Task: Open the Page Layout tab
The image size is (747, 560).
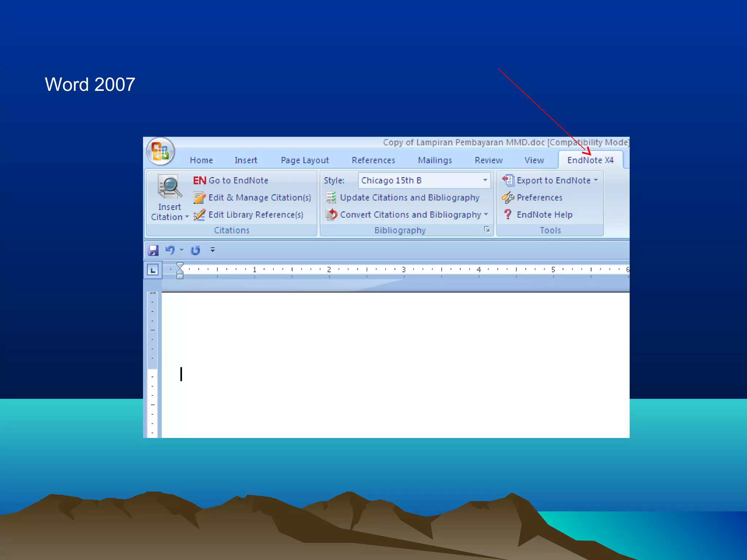Action: 305,160
